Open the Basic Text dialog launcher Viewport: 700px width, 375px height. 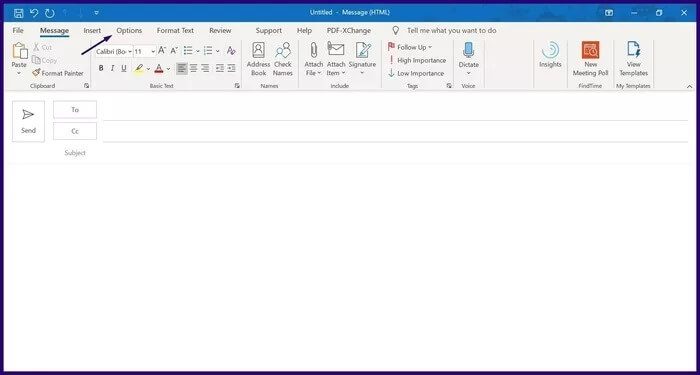(238, 86)
